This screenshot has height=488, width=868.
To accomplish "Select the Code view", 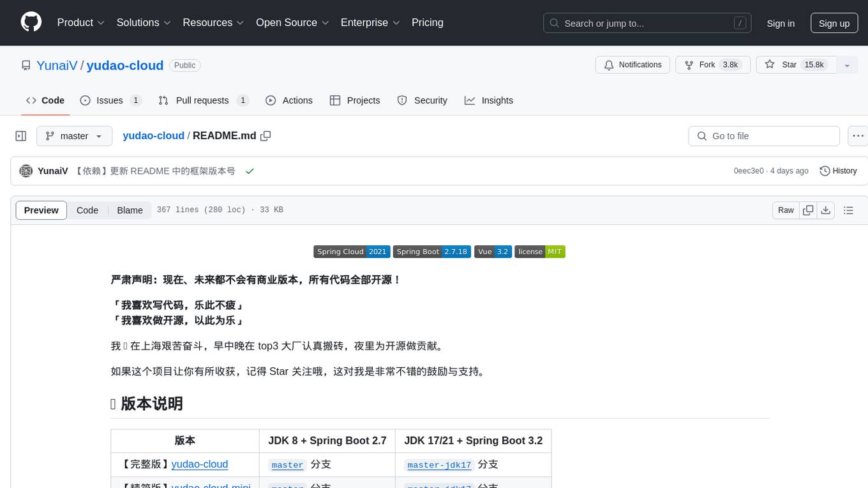I will pyautogui.click(x=87, y=210).
